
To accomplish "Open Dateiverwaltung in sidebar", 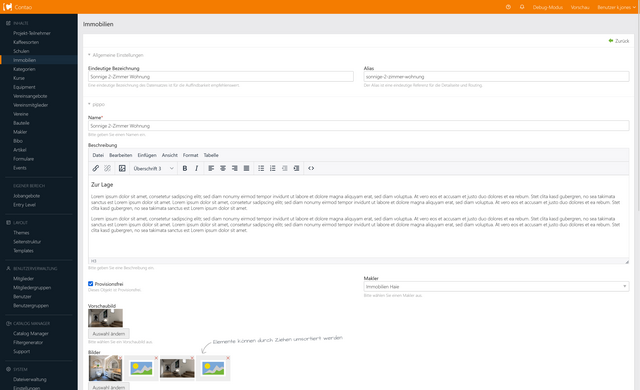I will [30, 379].
